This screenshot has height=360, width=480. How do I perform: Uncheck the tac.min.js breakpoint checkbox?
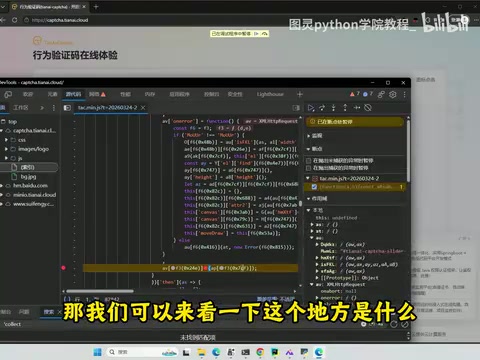(x=314, y=187)
